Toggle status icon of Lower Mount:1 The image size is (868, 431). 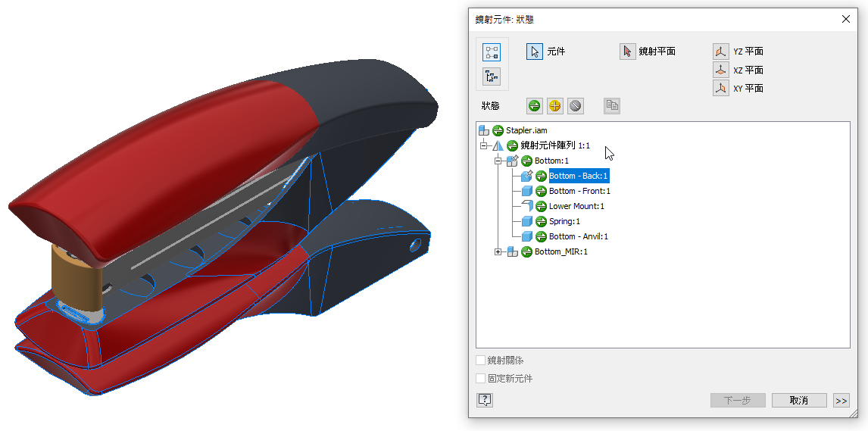(x=541, y=206)
